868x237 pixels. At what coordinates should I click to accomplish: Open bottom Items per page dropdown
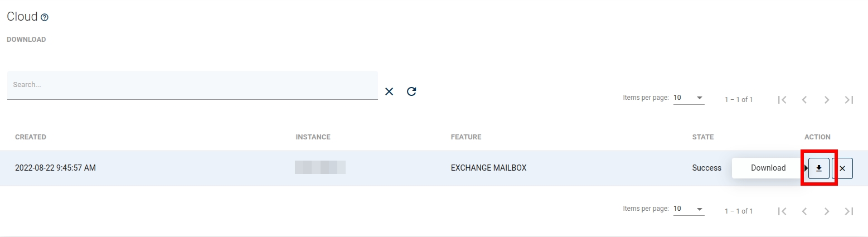click(688, 209)
